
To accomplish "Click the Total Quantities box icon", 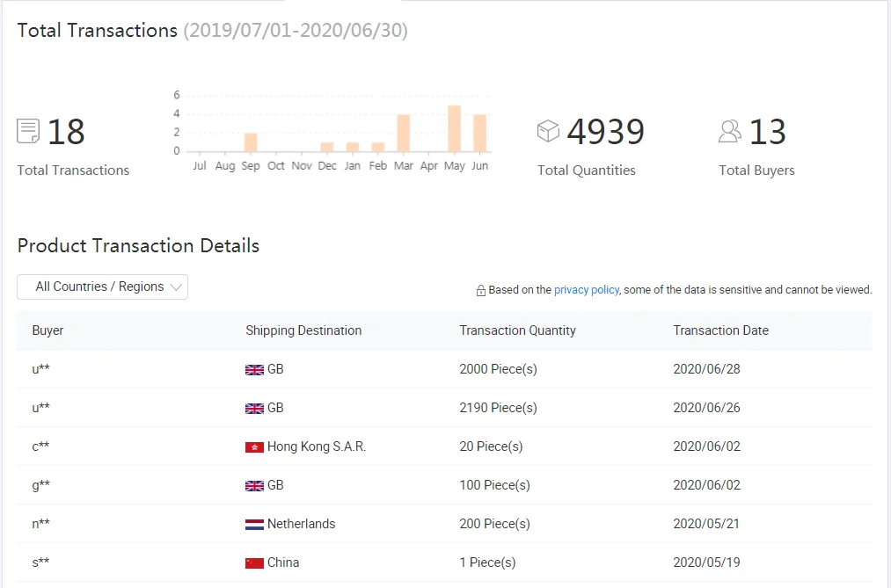I will click(x=548, y=131).
